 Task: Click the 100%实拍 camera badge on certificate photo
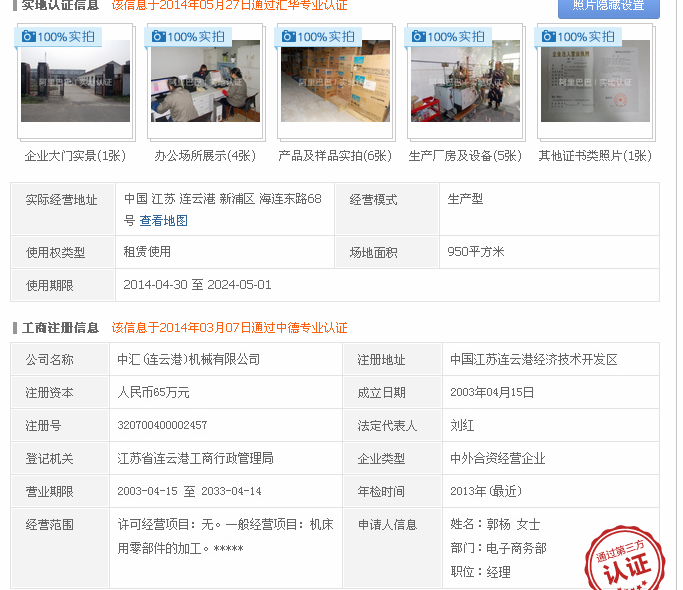pos(579,37)
